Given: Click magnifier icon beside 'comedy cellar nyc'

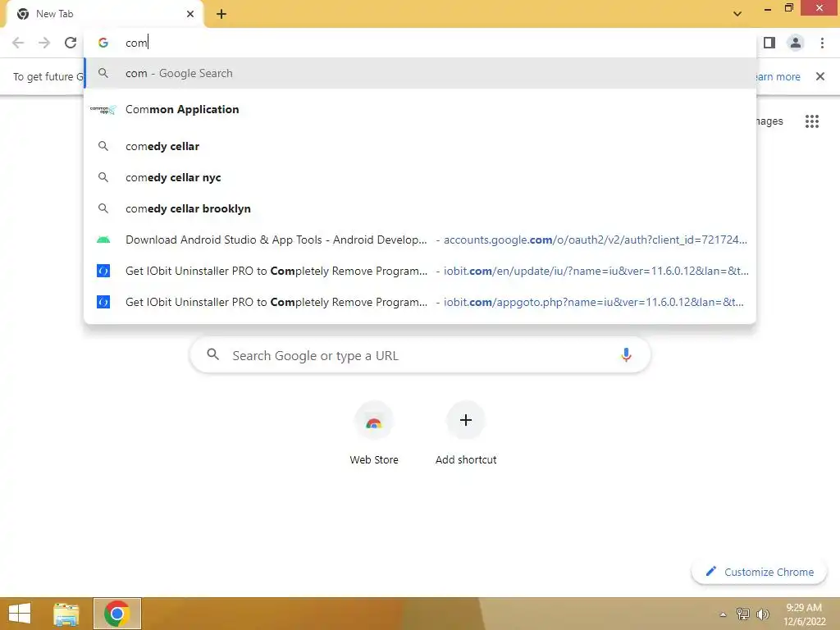Looking at the screenshot, I should click(x=103, y=177).
